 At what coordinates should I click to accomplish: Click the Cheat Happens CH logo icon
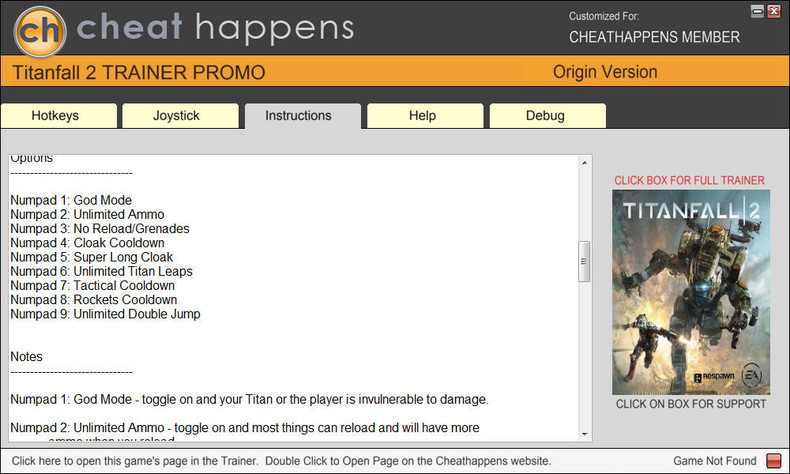[x=40, y=32]
